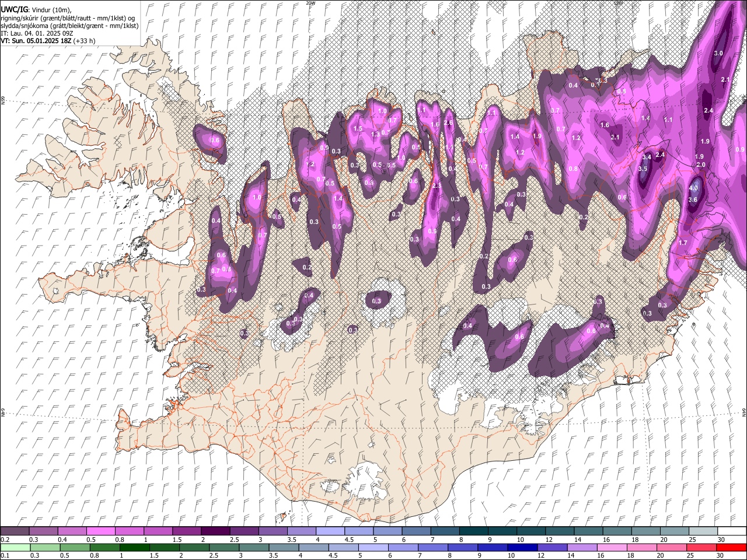Select the IT: Lau. 04. 01. 2025 09Z line
Viewport: 747px width, 560px height.
pyautogui.click(x=37, y=33)
